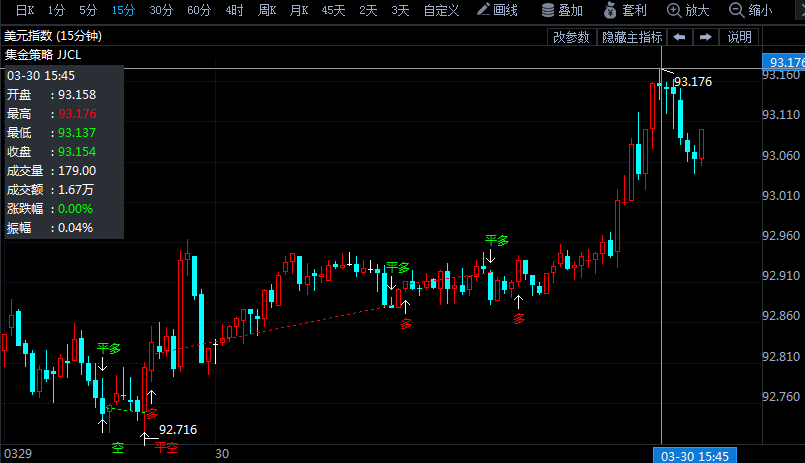
Task: Click the 成交量 179.00 value
Action: [77, 171]
